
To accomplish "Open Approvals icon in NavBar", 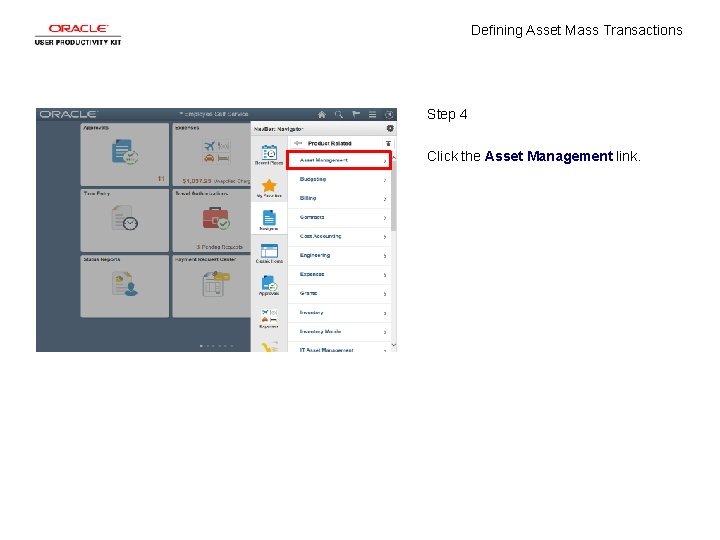I will coord(269,285).
